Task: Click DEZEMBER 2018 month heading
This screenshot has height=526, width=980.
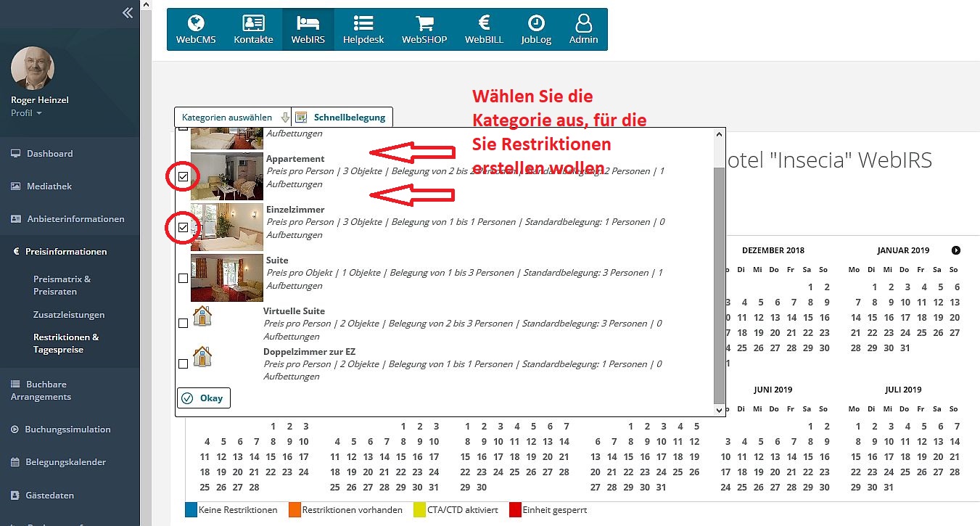Action: (x=773, y=250)
